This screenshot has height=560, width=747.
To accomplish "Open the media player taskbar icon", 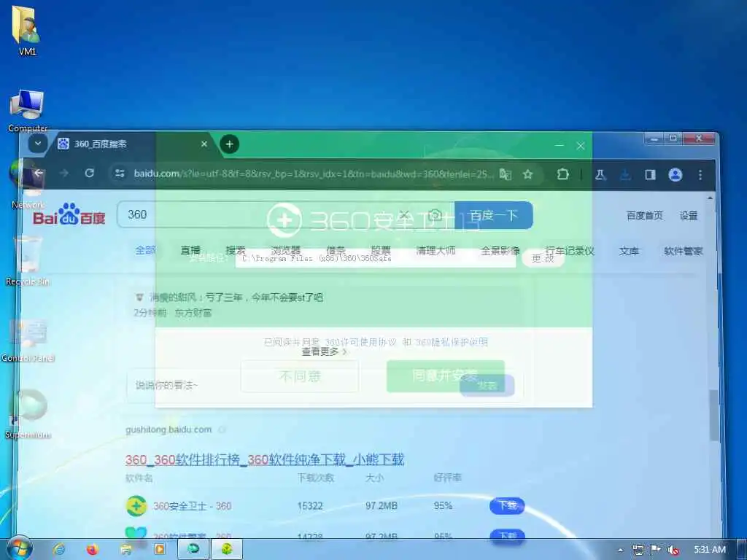I will point(159,549).
